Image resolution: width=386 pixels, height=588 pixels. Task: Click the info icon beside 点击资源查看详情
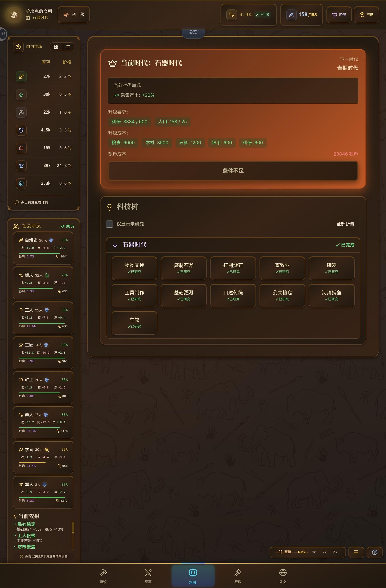tap(17, 202)
